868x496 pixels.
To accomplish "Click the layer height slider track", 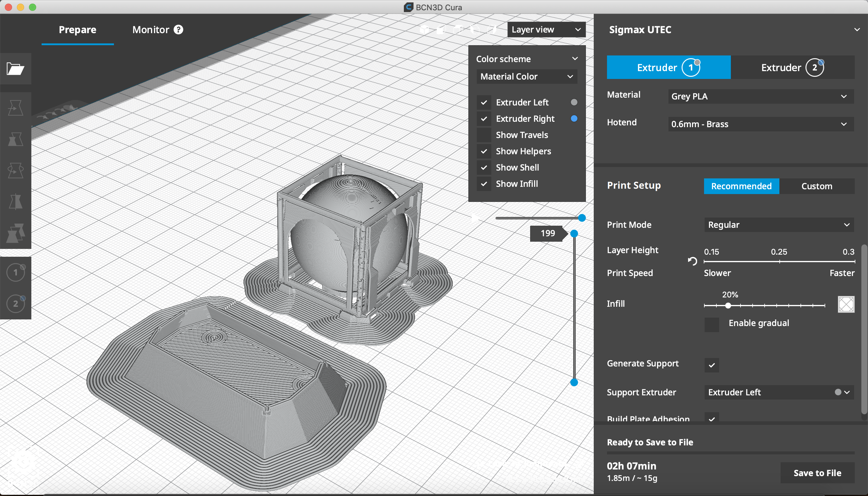I will coord(779,262).
